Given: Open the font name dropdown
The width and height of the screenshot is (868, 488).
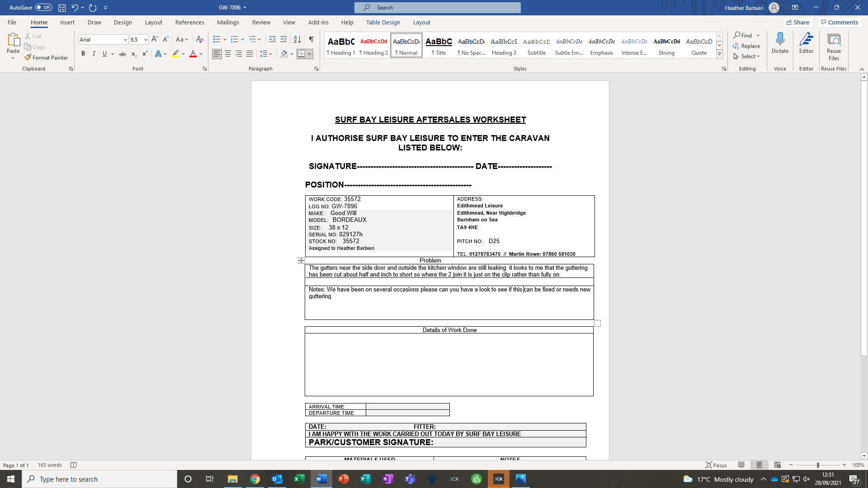Looking at the screenshot, I should (x=125, y=40).
